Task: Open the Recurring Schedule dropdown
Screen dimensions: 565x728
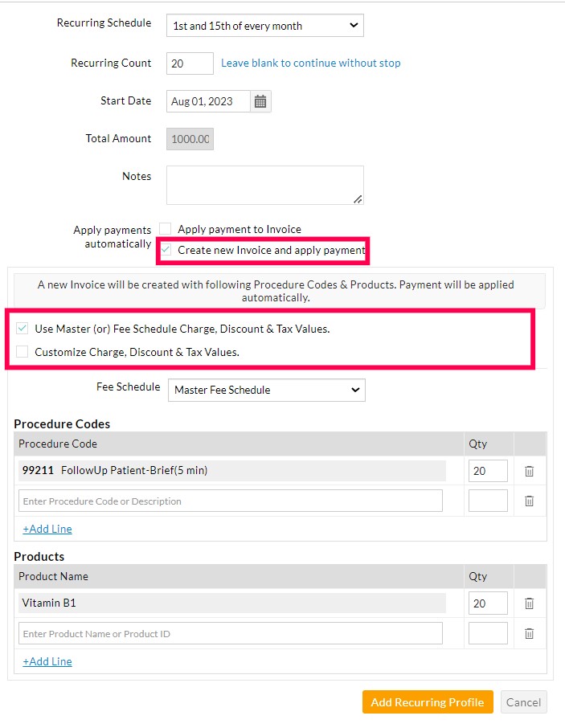Action: pyautogui.click(x=265, y=26)
